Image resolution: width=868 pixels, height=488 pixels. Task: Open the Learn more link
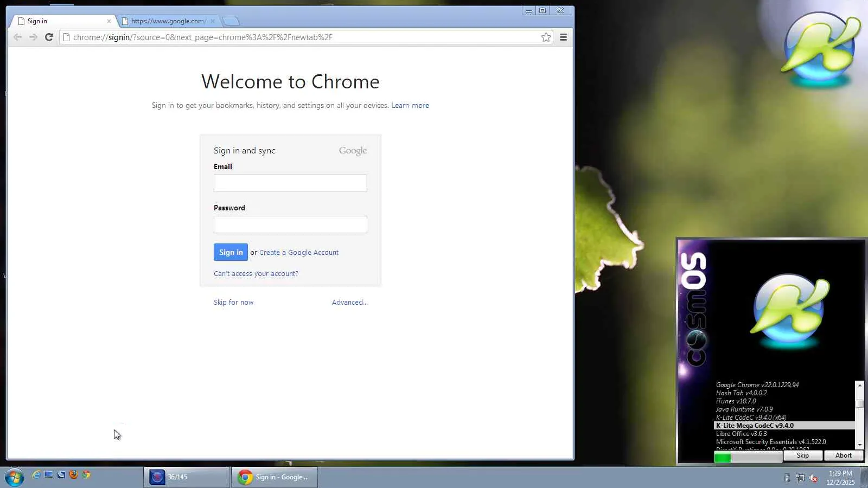410,105
